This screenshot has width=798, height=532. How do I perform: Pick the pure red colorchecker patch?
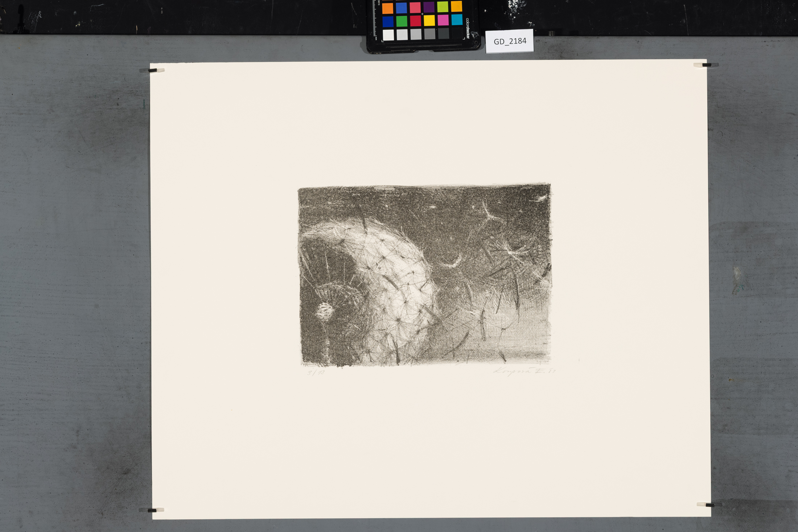pos(415,21)
